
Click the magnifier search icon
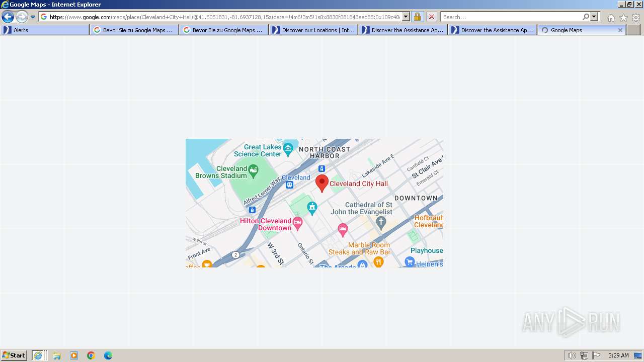pyautogui.click(x=586, y=17)
